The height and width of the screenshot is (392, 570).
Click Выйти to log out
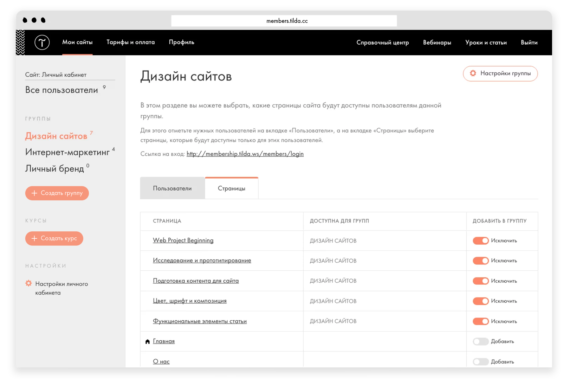(x=529, y=43)
